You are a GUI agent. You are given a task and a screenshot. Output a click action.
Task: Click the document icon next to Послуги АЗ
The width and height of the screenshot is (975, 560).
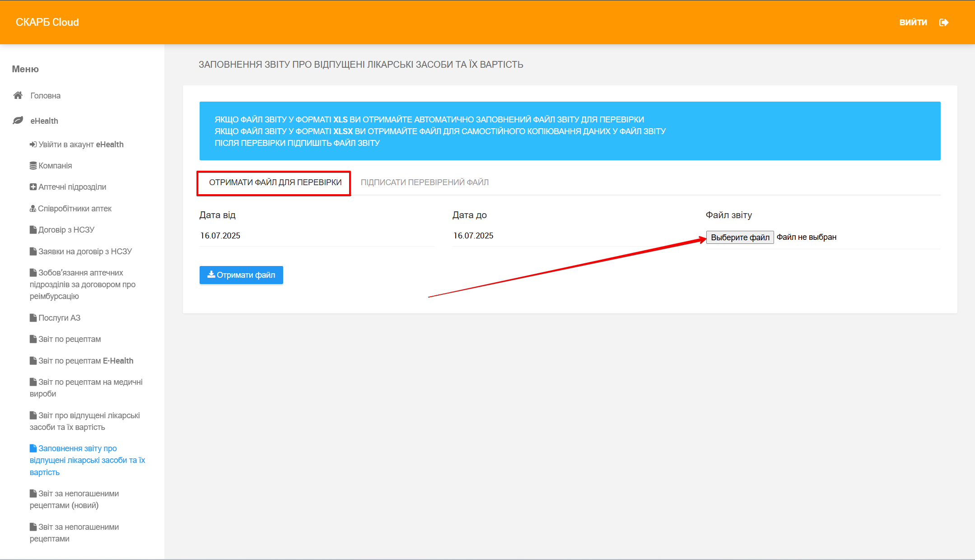pyautogui.click(x=33, y=318)
